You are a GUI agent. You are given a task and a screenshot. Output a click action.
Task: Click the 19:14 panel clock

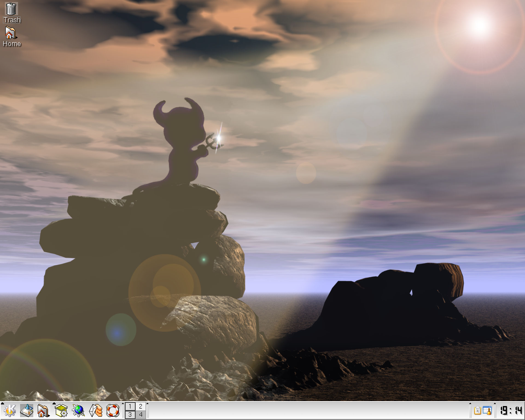tap(511, 411)
